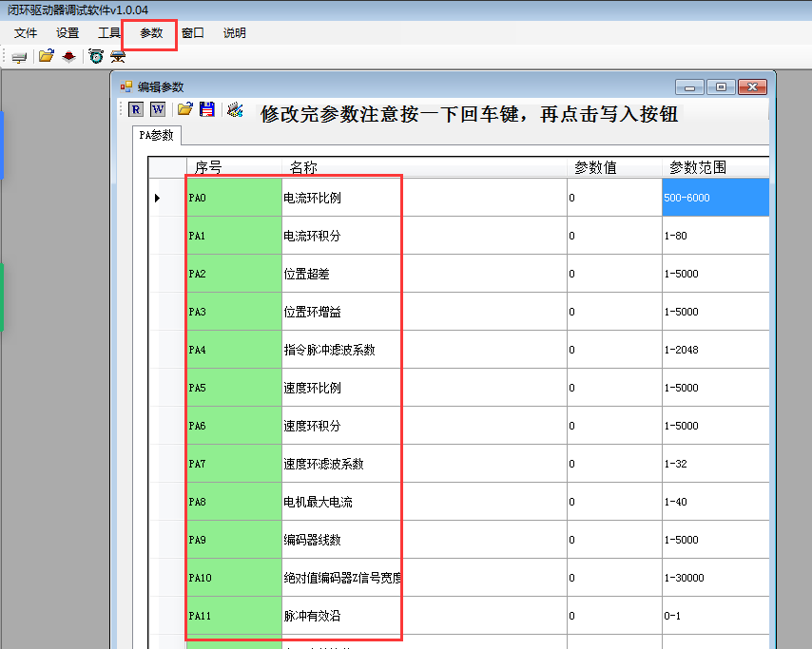Open the 文件 menu
Image resolution: width=812 pixels, height=649 pixels.
coord(26,33)
